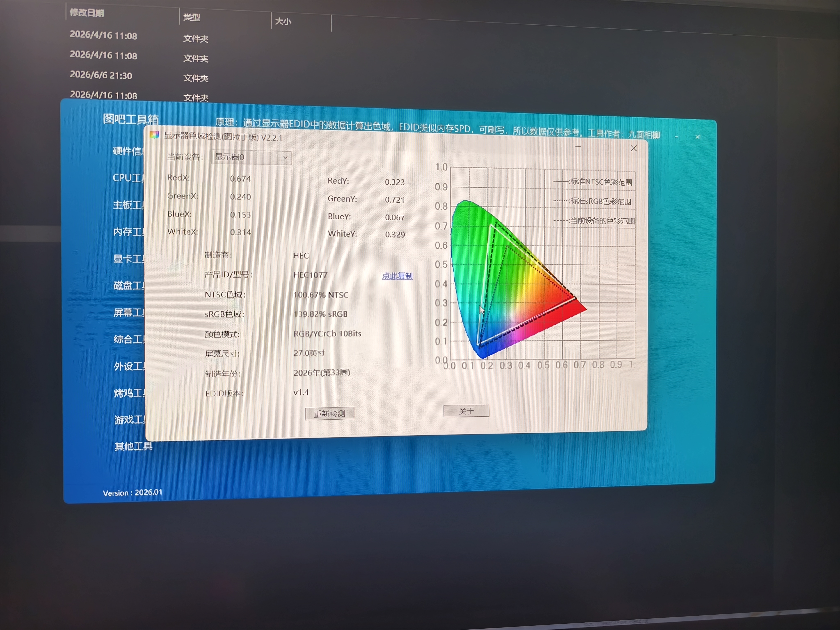
Task: Click the 点此复制 link
Action: [x=397, y=276]
